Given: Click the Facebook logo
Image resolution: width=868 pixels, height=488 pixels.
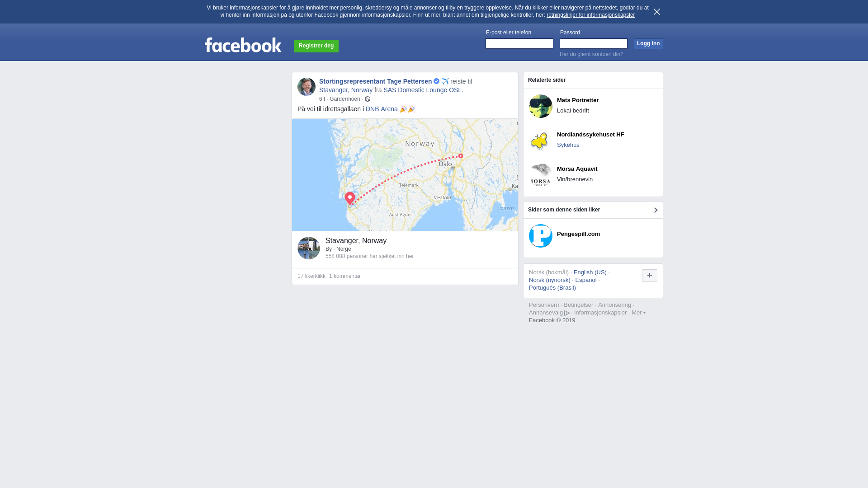Looking at the screenshot, I should point(243,45).
